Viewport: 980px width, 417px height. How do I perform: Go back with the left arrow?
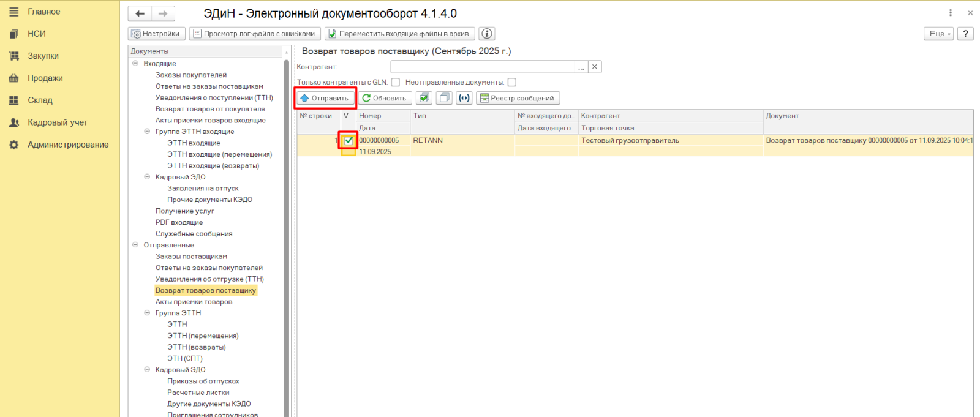point(140,13)
